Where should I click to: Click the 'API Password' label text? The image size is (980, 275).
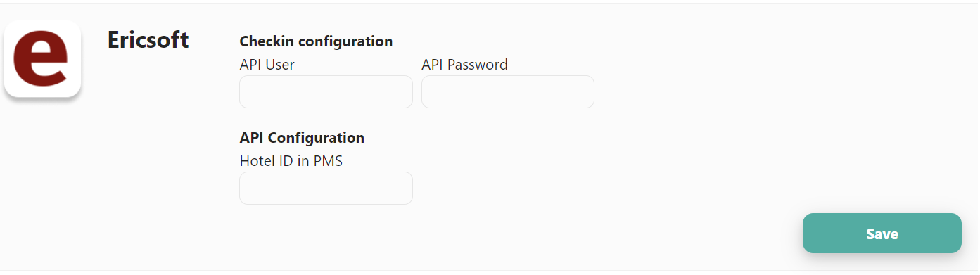[464, 65]
